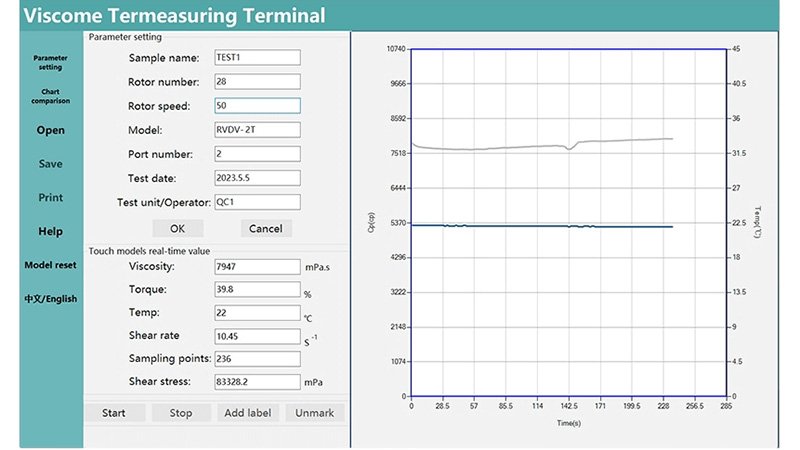Toggle language with 中文/English
The height and width of the screenshot is (450, 800).
click(x=50, y=299)
